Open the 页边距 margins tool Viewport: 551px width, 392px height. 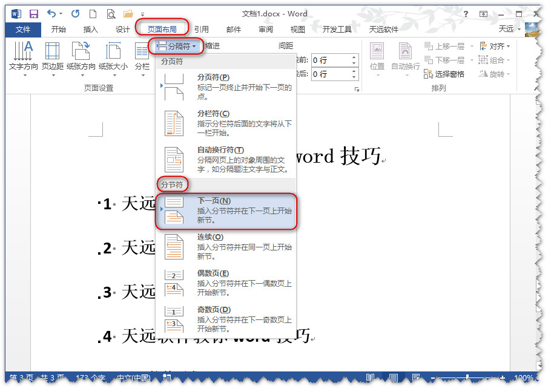(53, 59)
